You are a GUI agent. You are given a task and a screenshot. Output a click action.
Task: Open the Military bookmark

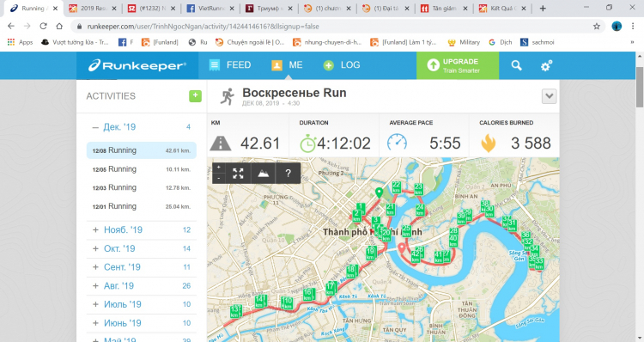pyautogui.click(x=464, y=42)
